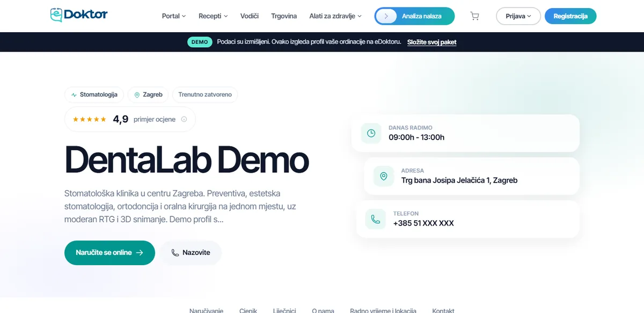Jump to the Naručivanje section tab
Image resolution: width=644 pixels, height=313 pixels.
pyautogui.click(x=207, y=310)
